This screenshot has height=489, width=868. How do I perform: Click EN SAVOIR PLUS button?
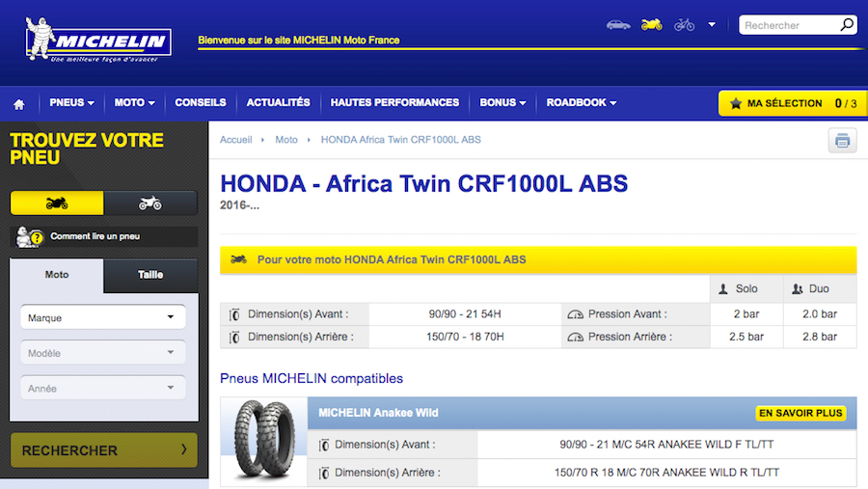click(x=800, y=413)
